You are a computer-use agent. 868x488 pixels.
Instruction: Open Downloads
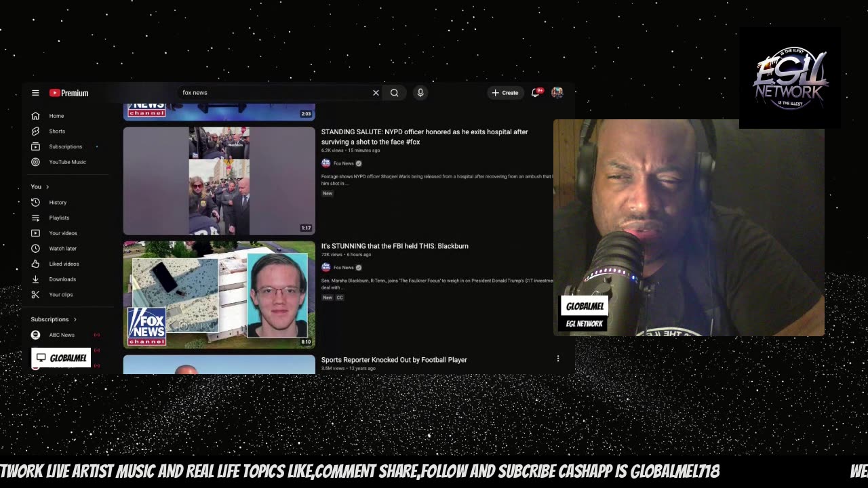tap(62, 279)
